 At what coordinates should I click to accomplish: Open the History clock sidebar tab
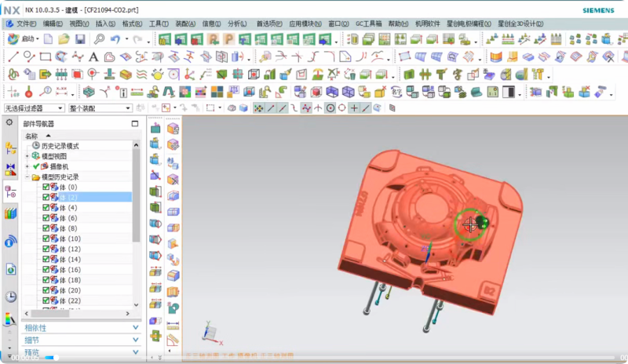(10, 297)
